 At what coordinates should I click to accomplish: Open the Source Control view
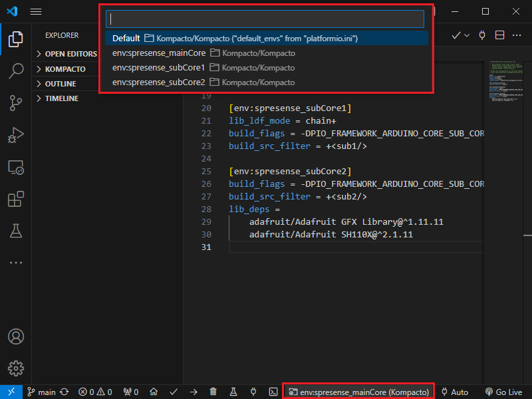[16, 102]
